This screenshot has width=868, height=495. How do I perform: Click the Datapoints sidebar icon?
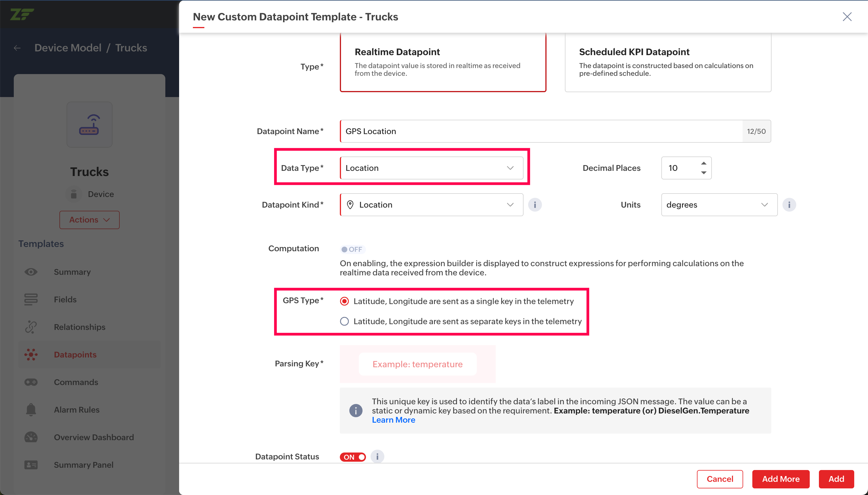[31, 355]
